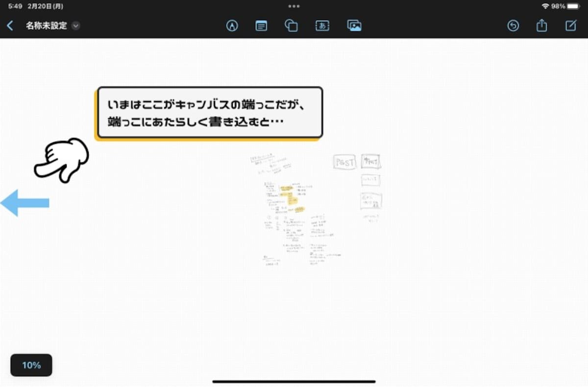Add a text box
This screenshot has width=588, height=387.
click(322, 26)
